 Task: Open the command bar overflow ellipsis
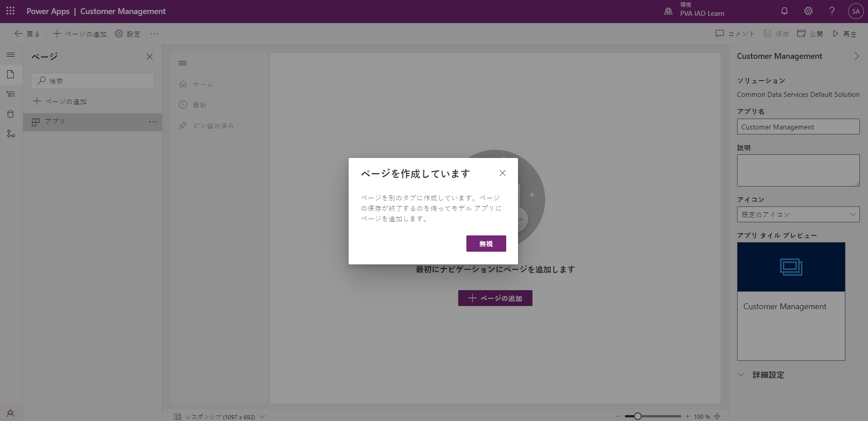point(154,34)
